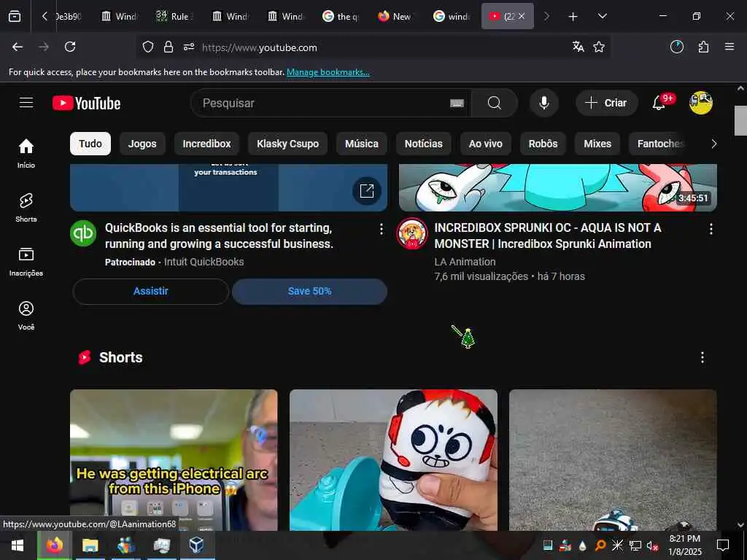Open Shorts in the sidebar
Viewport: 747px width, 560px height.
pyautogui.click(x=26, y=208)
